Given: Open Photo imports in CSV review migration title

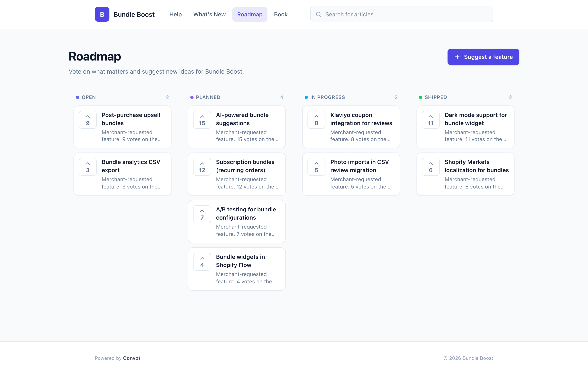Looking at the screenshot, I should (359, 166).
